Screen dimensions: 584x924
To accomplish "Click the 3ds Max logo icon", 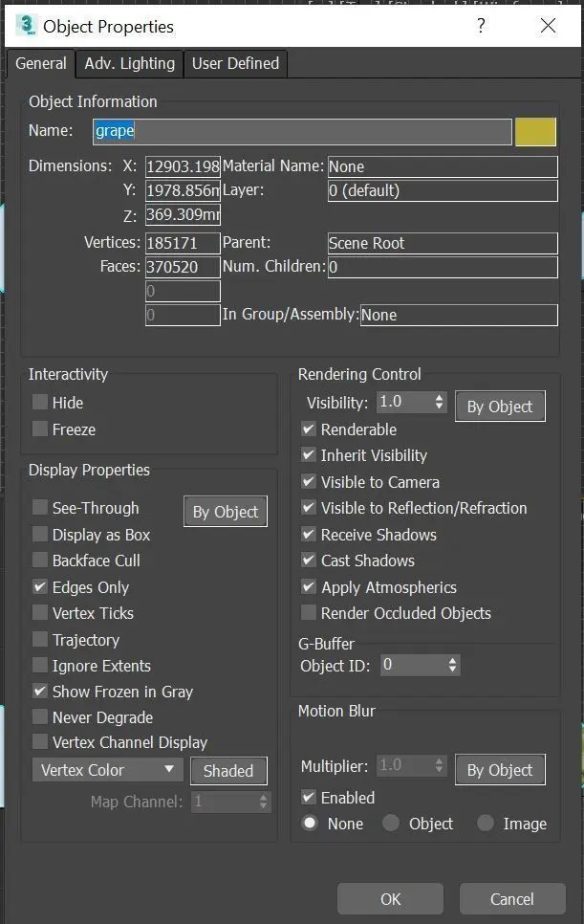I will (x=26, y=26).
